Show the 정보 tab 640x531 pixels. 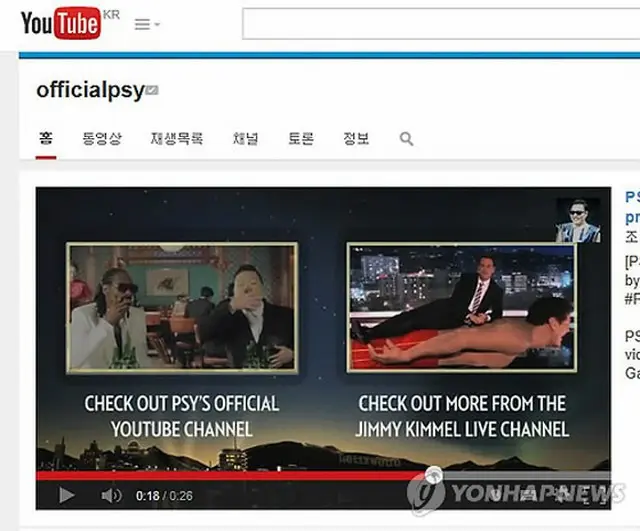(x=356, y=138)
